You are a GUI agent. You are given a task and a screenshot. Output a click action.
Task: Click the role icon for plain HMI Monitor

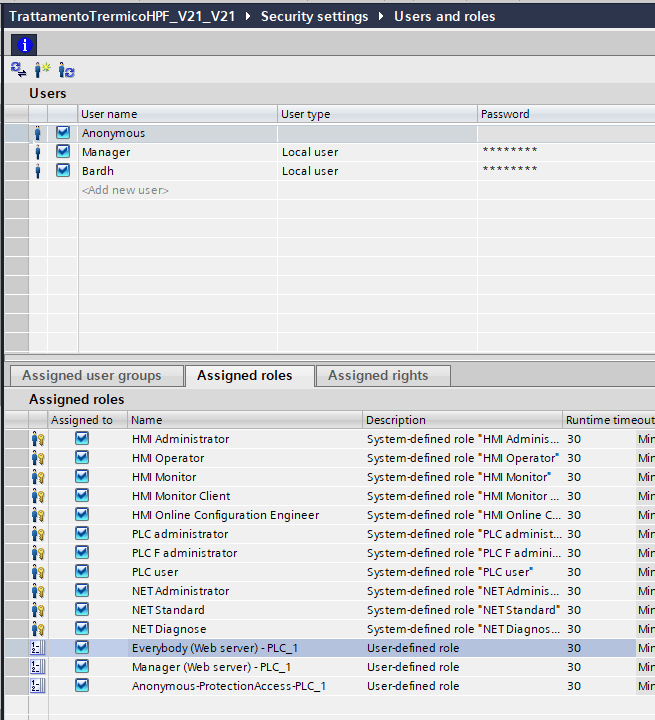click(38, 477)
